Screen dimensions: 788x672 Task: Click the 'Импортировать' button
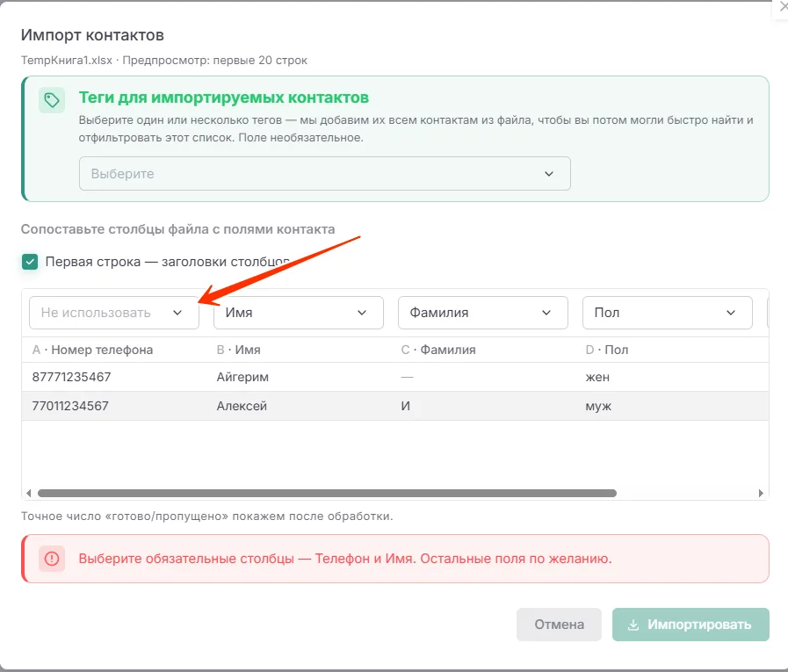click(x=690, y=625)
